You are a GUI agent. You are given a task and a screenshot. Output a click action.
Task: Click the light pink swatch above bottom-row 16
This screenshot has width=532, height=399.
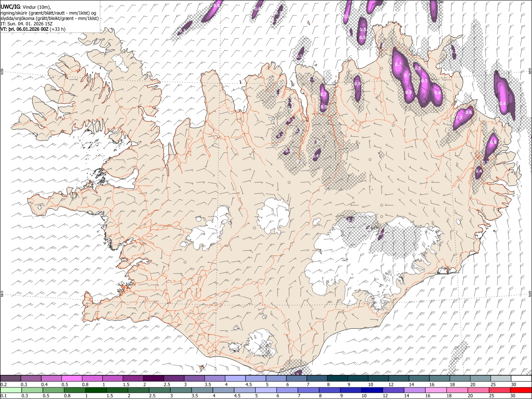436,390
